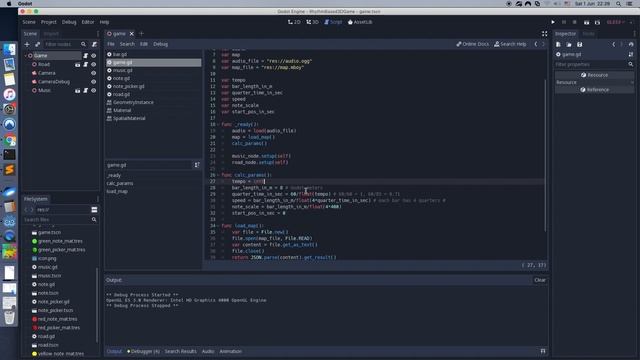
Task: Open the script attached to Road node
Action: (86, 64)
